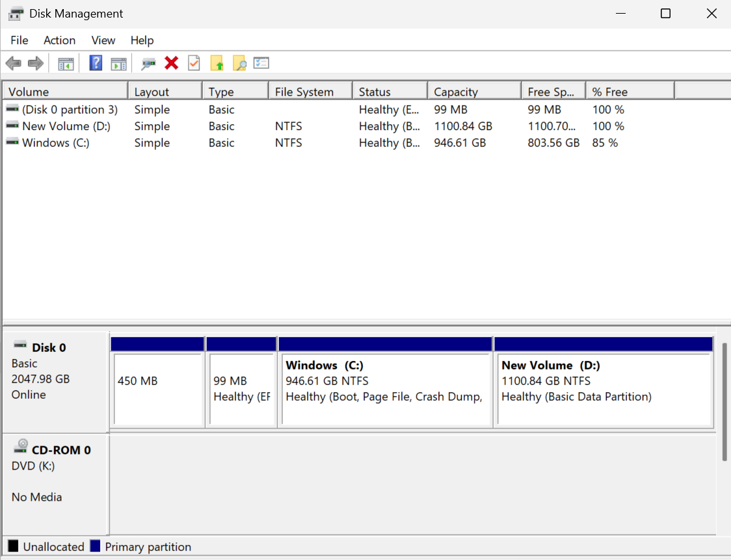This screenshot has width=731, height=560.
Task: Open the Action menu
Action: click(59, 40)
